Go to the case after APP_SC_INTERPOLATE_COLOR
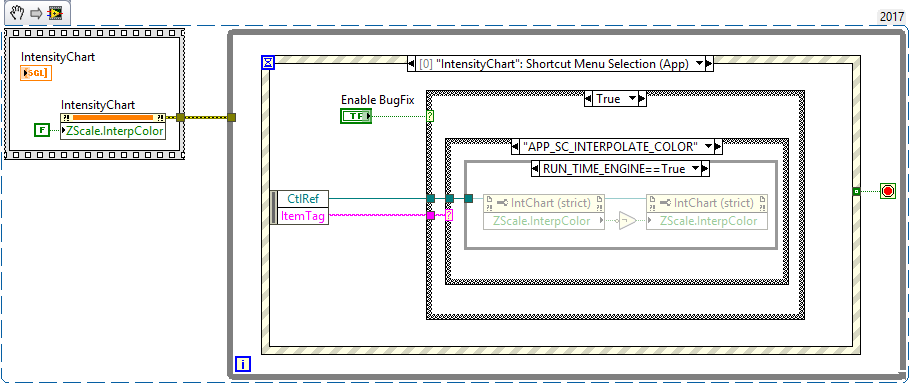The width and height of the screenshot is (910, 384). [x=718, y=147]
